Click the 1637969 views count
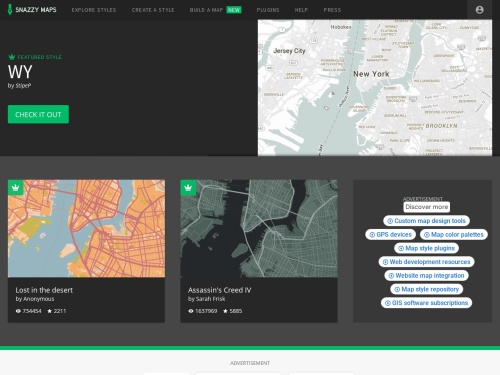Image resolution: width=500 pixels, height=375 pixels. [206, 311]
